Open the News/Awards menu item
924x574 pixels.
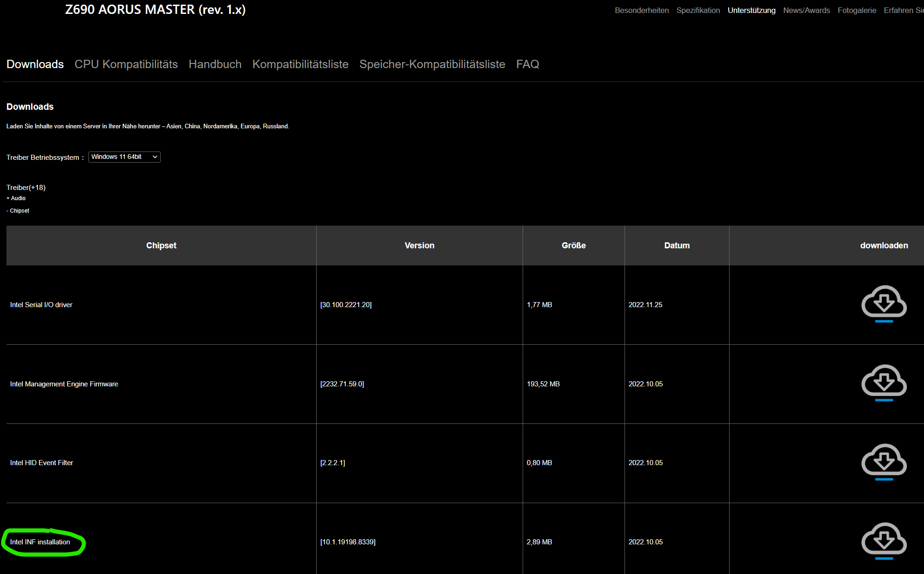point(806,10)
